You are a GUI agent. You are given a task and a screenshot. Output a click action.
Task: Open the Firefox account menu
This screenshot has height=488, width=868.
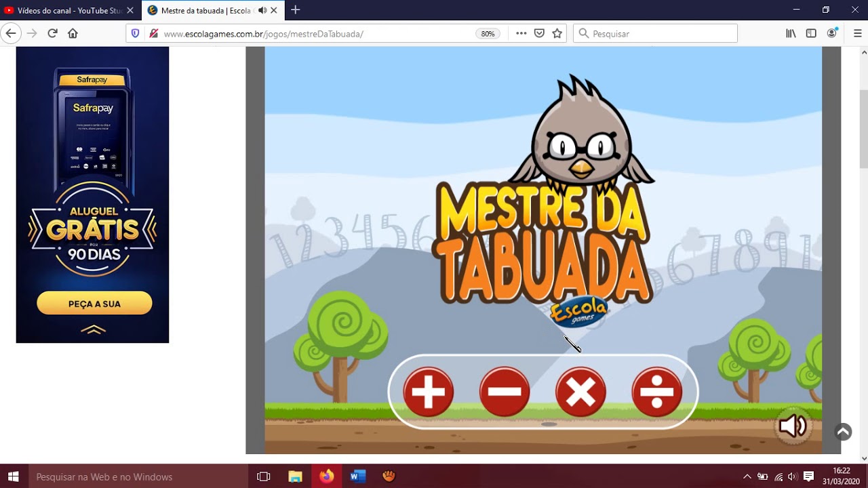point(832,33)
